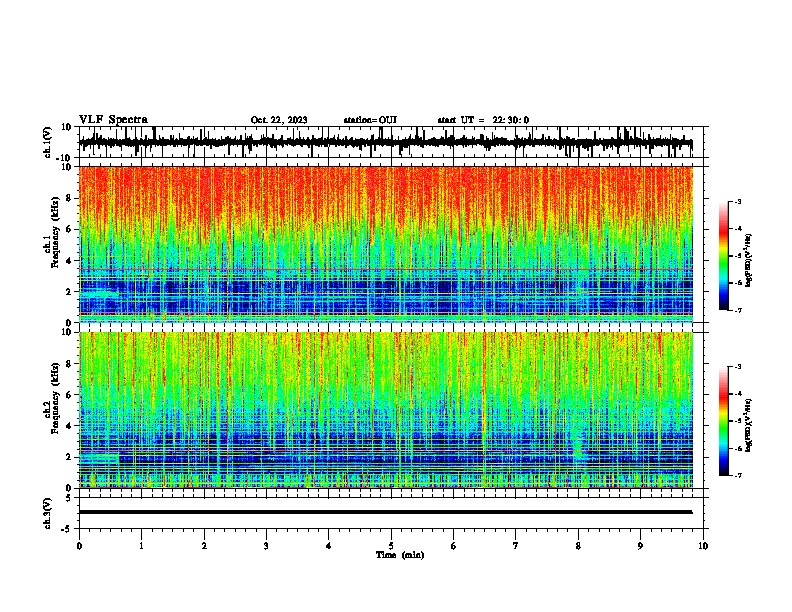Click time axis tick label 7
792x612 pixels.
516,546
